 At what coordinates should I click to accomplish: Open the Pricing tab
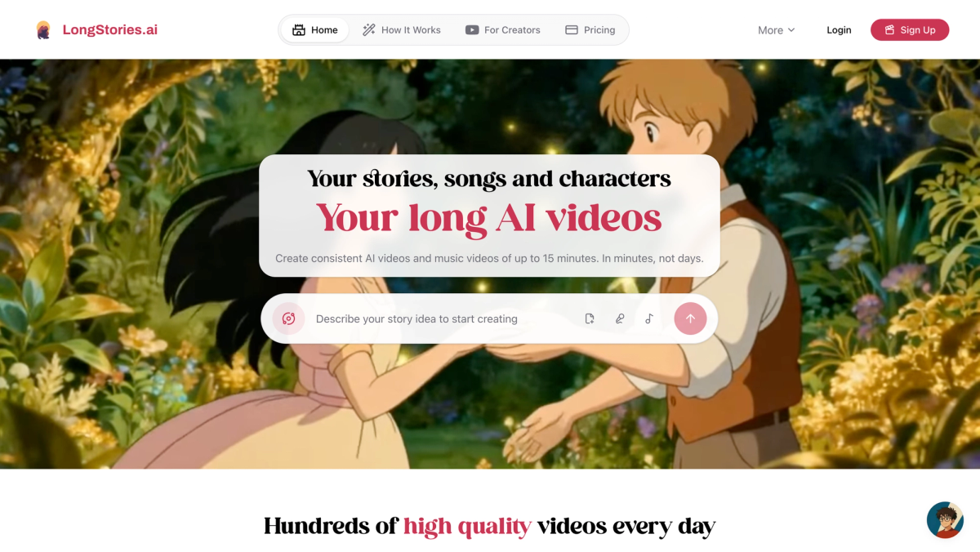point(590,30)
